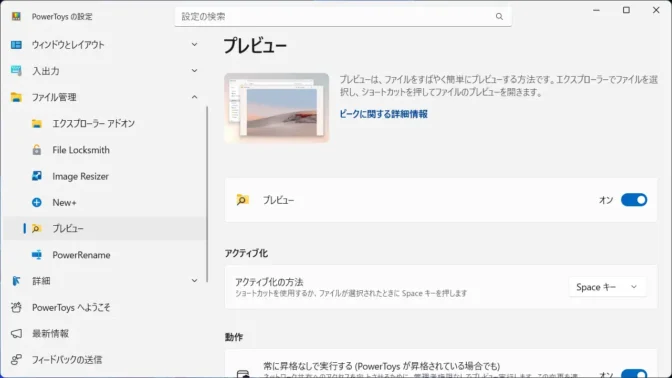Image resolution: width=672 pixels, height=378 pixels.
Task: Focus the 設定の検索 search box
Action: [343, 16]
